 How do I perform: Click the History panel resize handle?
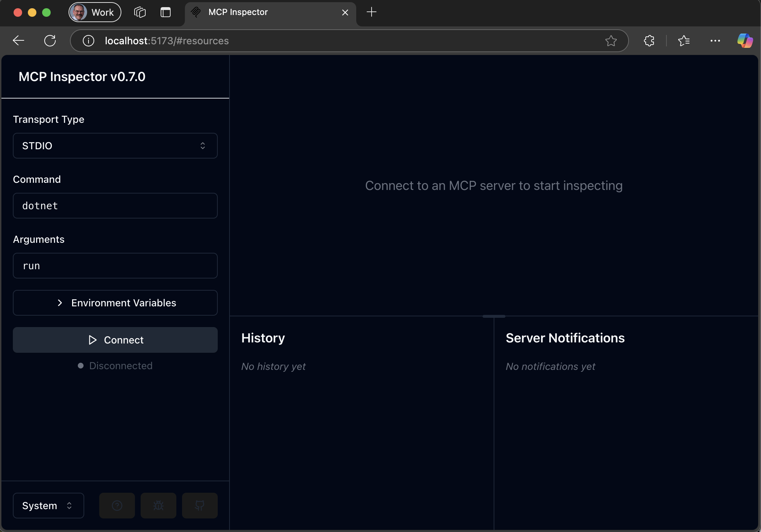494,316
